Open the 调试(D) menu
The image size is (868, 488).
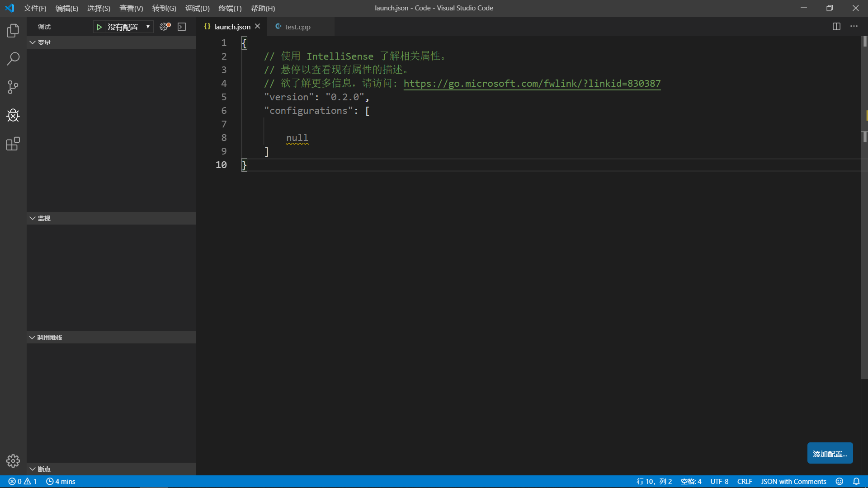tap(197, 8)
